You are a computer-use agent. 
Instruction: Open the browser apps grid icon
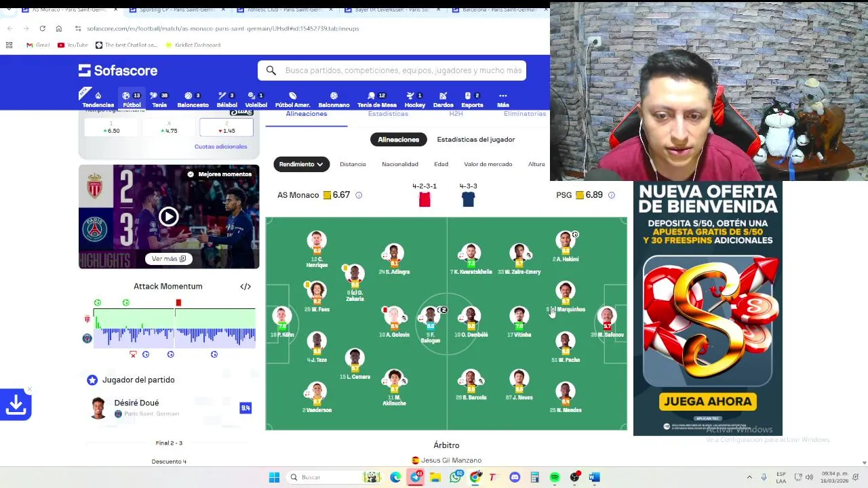pyautogui.click(x=9, y=45)
